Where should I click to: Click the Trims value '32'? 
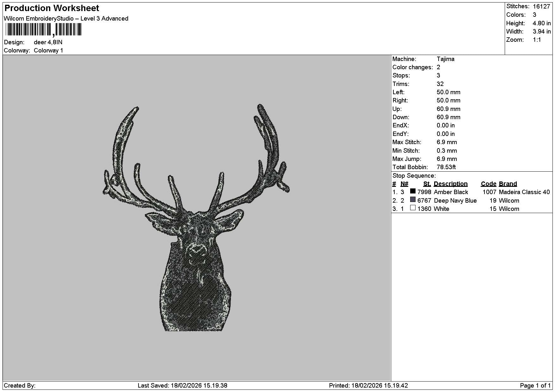coord(440,84)
